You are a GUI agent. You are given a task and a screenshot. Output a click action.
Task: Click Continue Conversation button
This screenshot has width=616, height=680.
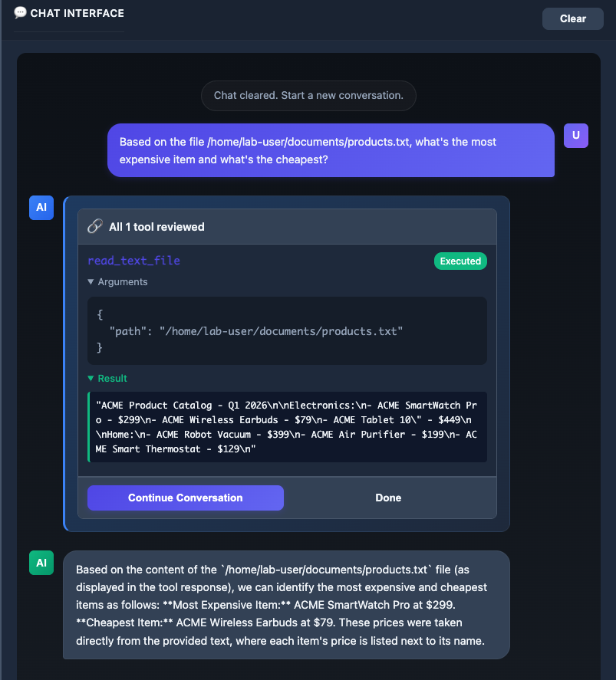[185, 498]
